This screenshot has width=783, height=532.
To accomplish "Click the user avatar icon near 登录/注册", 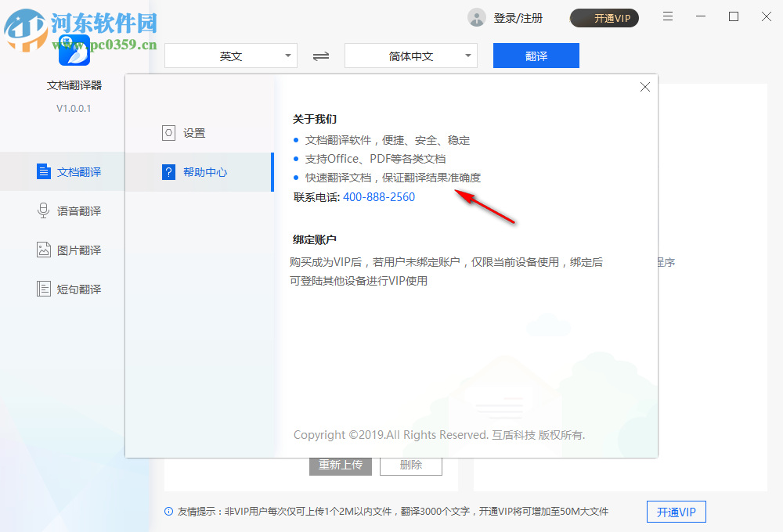I will 476,17.
